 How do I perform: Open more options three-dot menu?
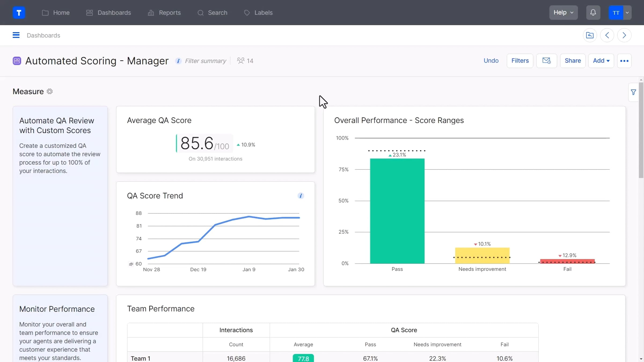624,61
